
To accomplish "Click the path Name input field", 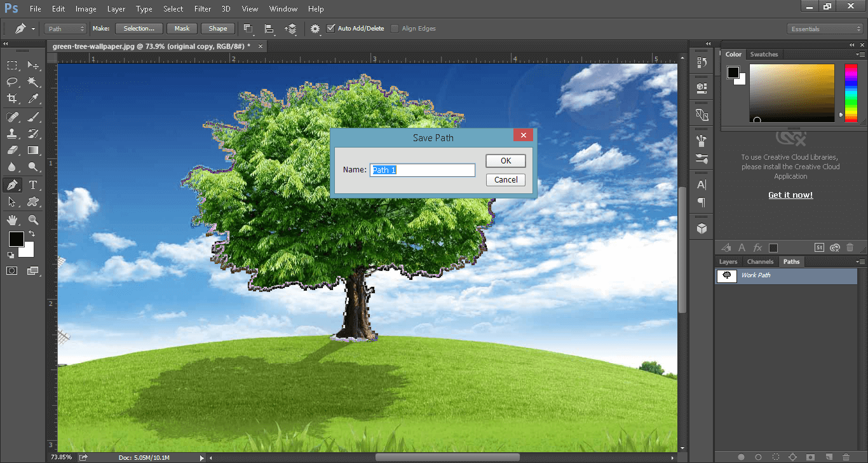I will pos(423,170).
